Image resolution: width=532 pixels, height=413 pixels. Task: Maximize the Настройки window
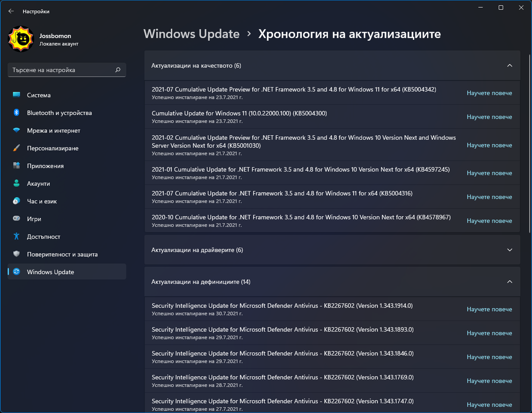[501, 7]
